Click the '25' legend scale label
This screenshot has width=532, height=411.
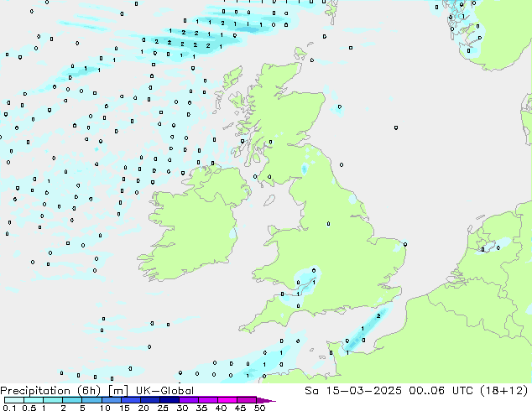tap(163, 408)
